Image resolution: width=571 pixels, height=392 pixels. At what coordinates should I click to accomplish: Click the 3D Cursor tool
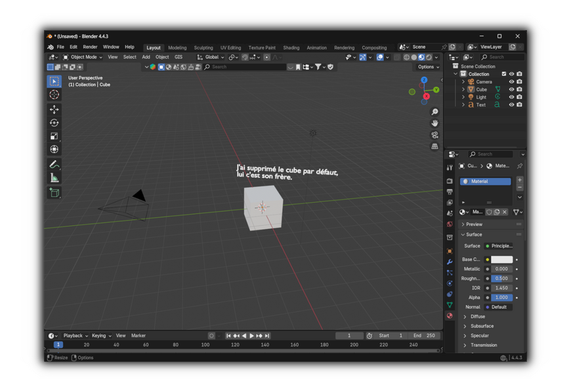[54, 95]
